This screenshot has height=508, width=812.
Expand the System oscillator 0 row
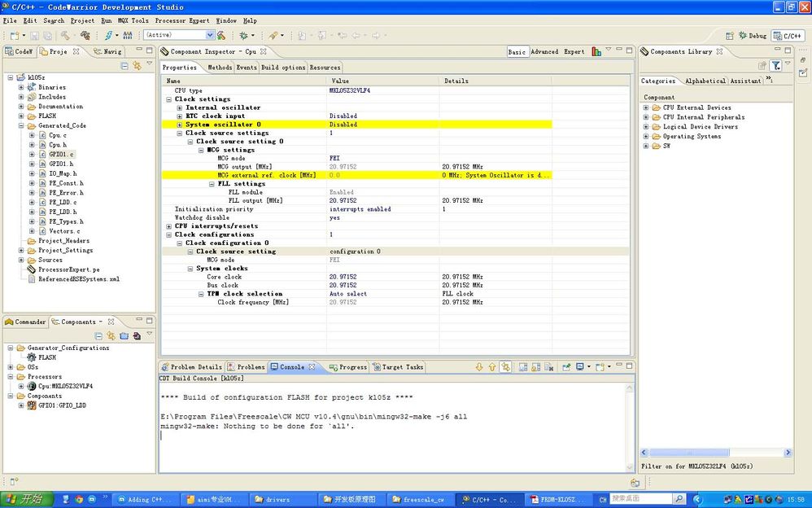(180, 125)
